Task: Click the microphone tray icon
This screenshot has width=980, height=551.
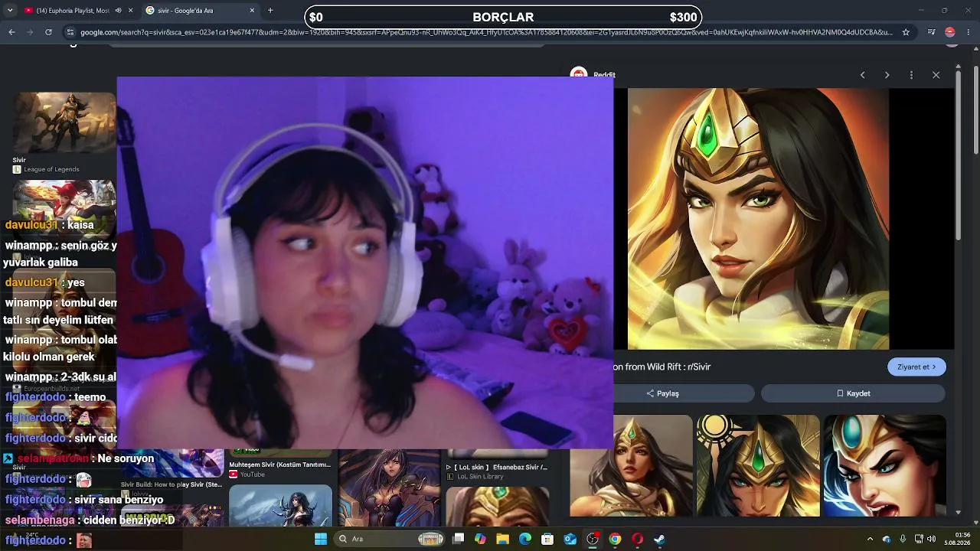Action: coord(903,539)
